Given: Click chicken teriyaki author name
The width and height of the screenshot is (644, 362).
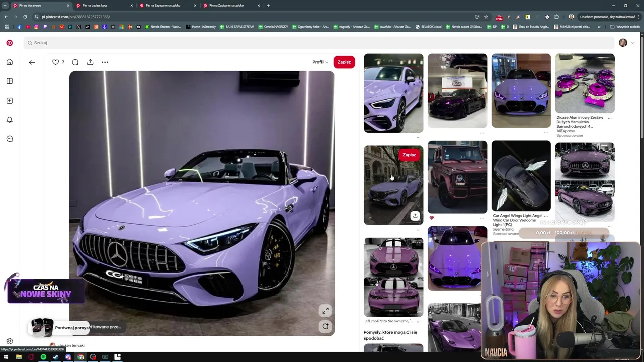Looking at the screenshot, I should [71, 346].
